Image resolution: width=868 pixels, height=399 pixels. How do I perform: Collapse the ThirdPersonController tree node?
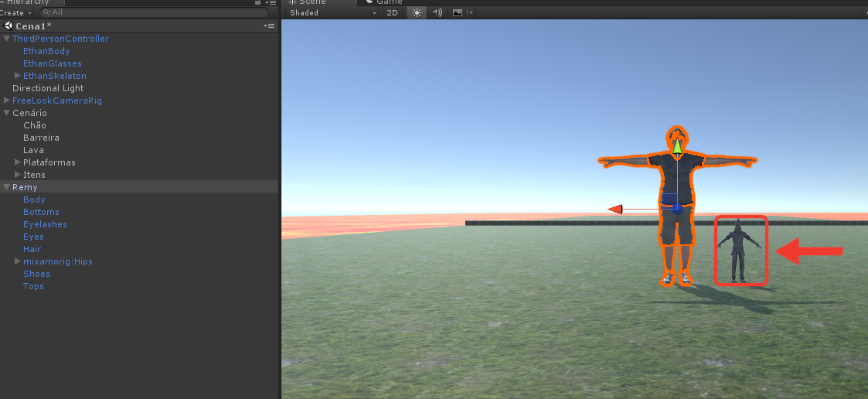click(x=7, y=39)
